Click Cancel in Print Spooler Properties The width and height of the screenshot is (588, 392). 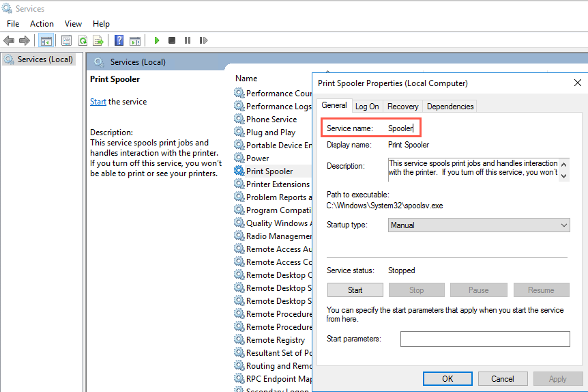[503, 378]
